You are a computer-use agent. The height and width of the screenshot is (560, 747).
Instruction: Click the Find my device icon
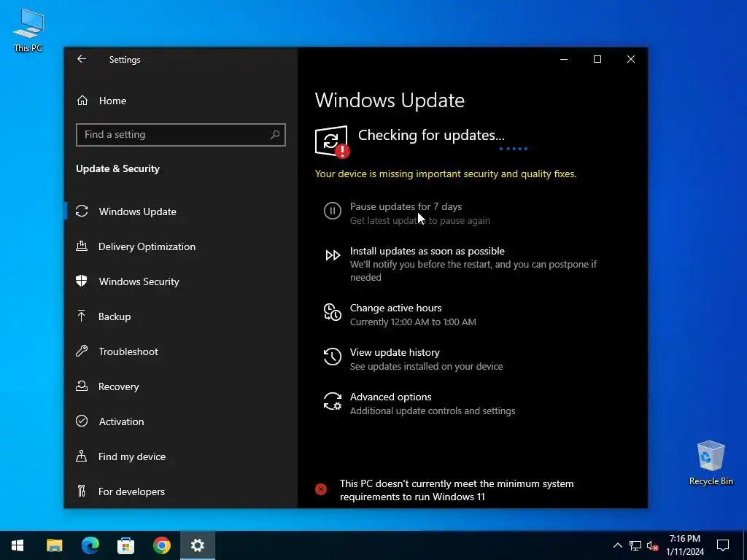(x=82, y=456)
